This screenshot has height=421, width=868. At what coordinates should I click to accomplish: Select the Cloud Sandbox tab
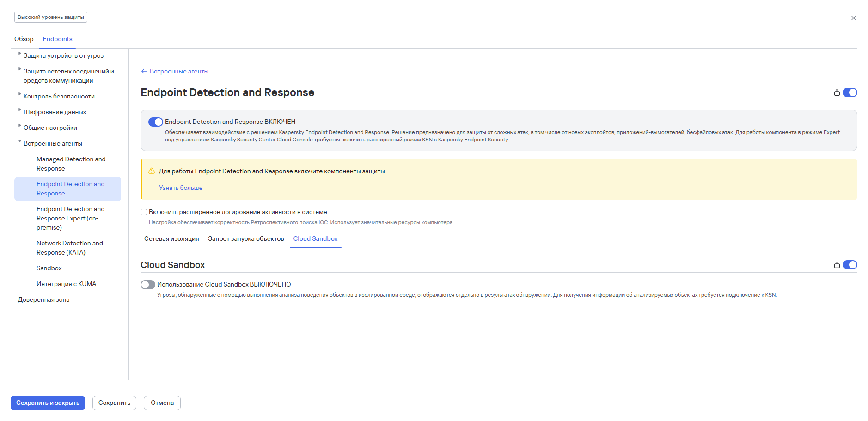315,238
